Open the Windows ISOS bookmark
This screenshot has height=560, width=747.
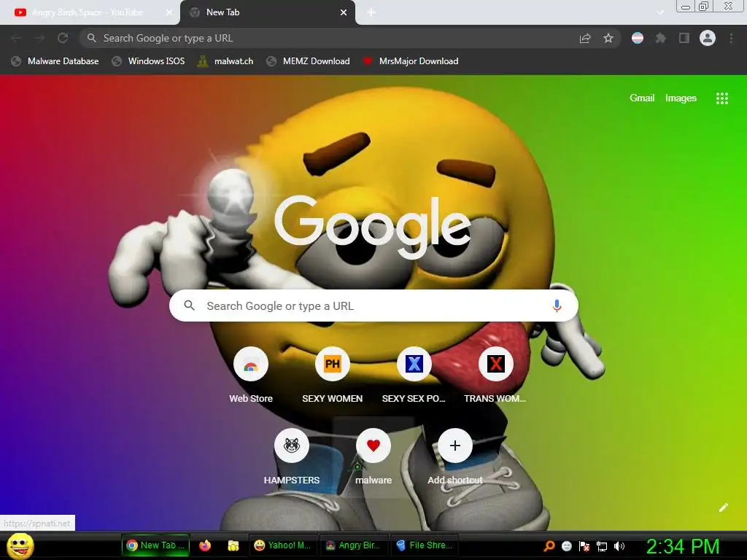(x=148, y=61)
